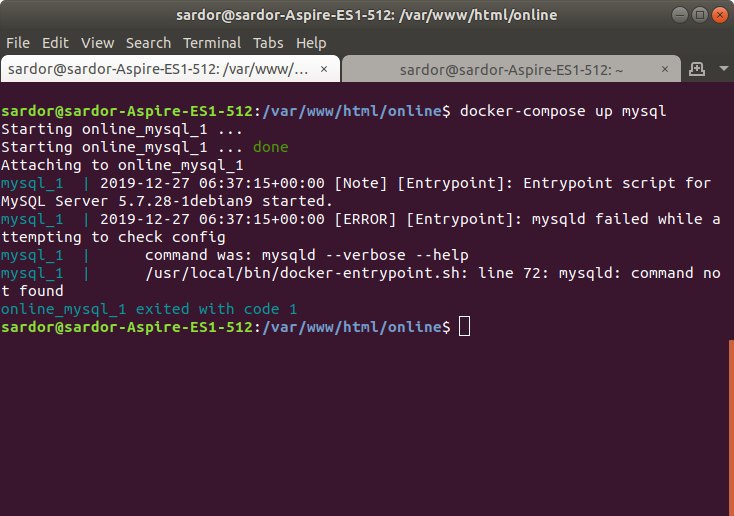734x516 pixels.
Task: Maximize the terminal window
Action: coord(699,15)
